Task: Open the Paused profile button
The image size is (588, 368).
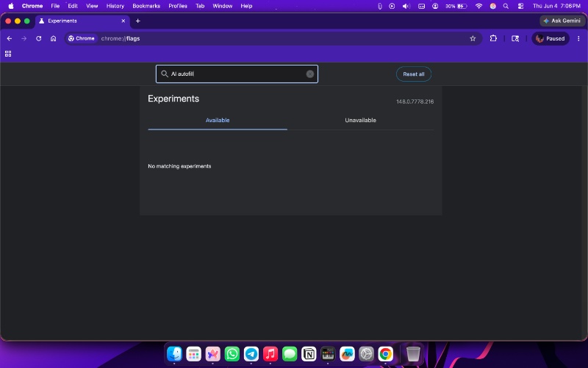Action: [x=550, y=38]
